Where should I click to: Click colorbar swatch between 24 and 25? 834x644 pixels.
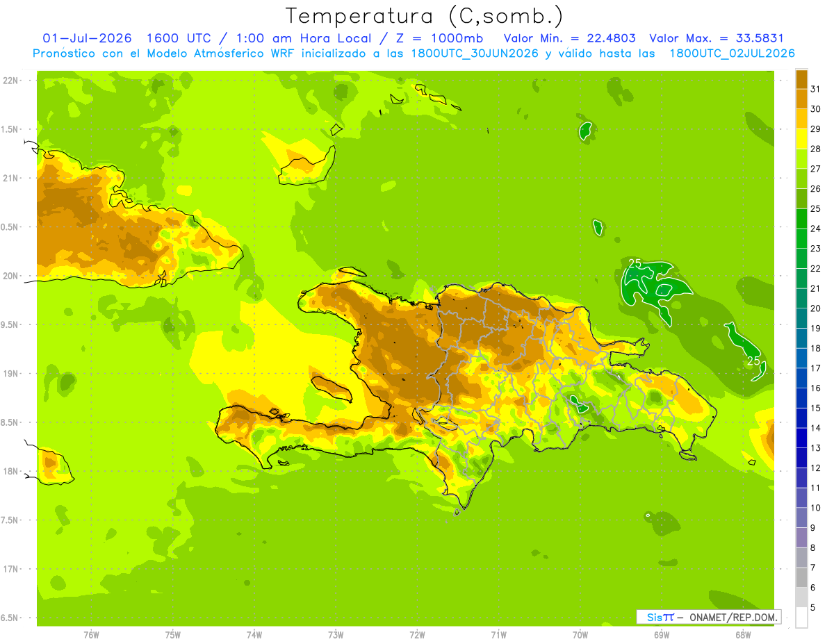pyautogui.click(x=801, y=218)
